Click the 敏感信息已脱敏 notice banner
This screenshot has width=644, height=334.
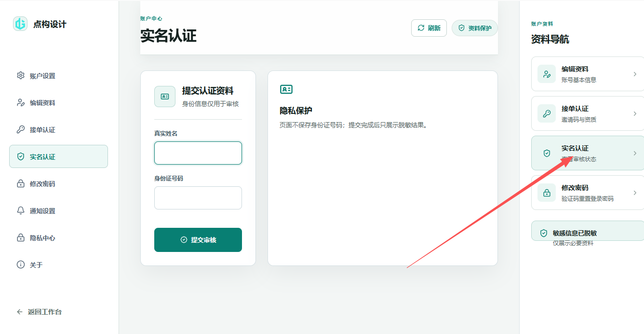588,231
